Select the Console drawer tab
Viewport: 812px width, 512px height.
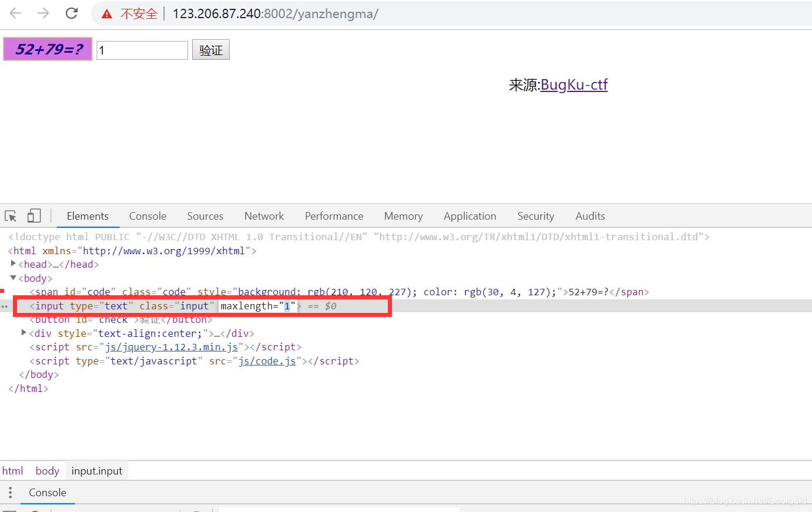tap(47, 493)
